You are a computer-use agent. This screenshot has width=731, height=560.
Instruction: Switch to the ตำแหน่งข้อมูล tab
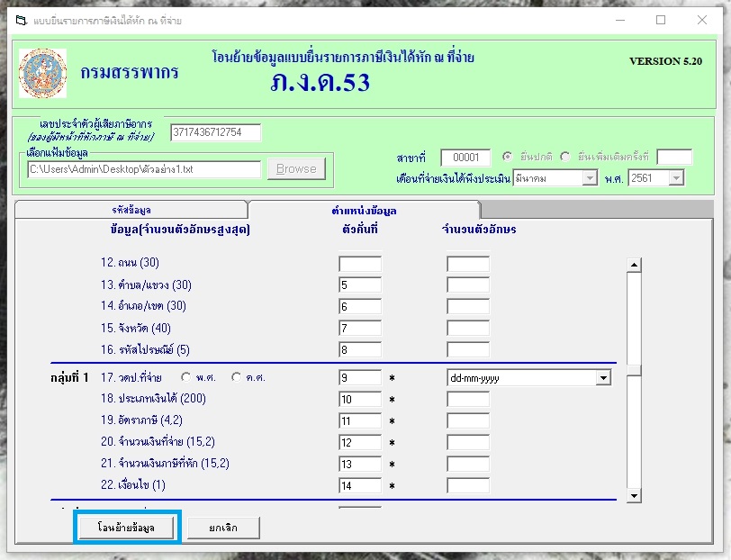click(364, 211)
